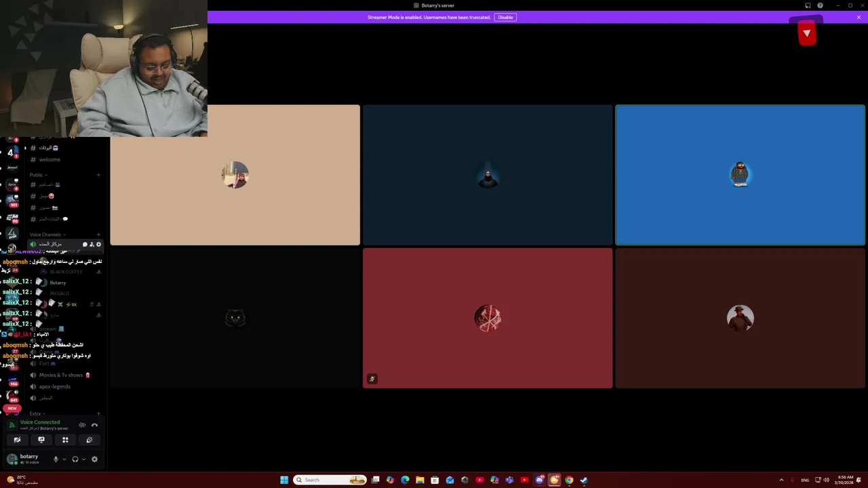Switch ENG input language indicator
Image resolution: width=868 pixels, height=488 pixels.
pos(806,480)
